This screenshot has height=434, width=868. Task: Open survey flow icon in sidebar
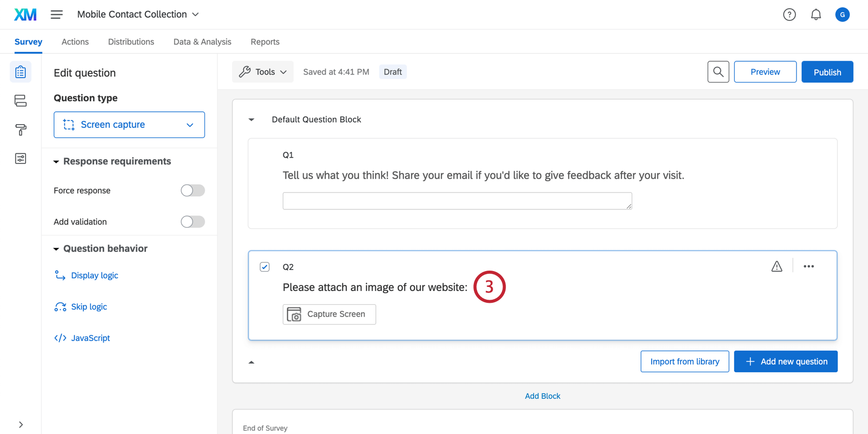point(20,101)
